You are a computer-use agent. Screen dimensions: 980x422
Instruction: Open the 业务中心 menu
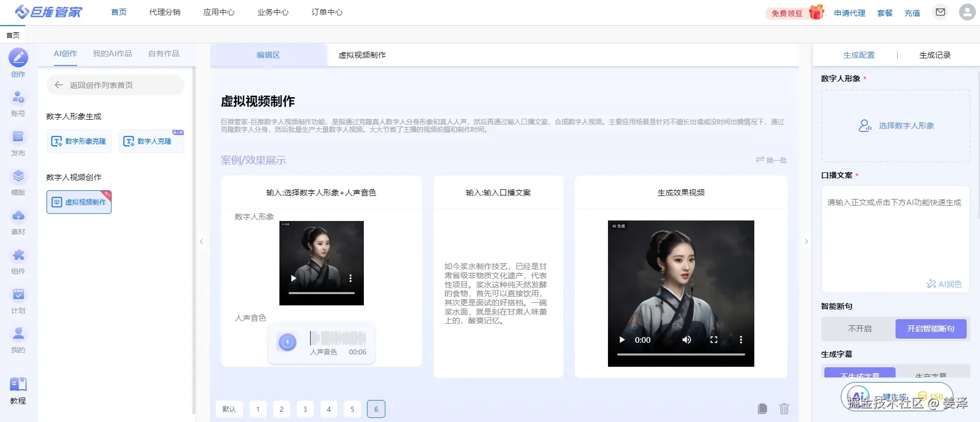[x=273, y=12]
